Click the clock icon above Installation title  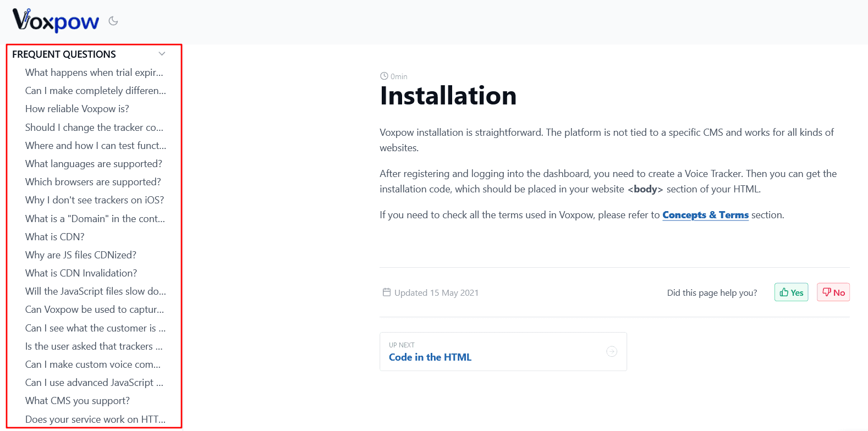pos(384,76)
